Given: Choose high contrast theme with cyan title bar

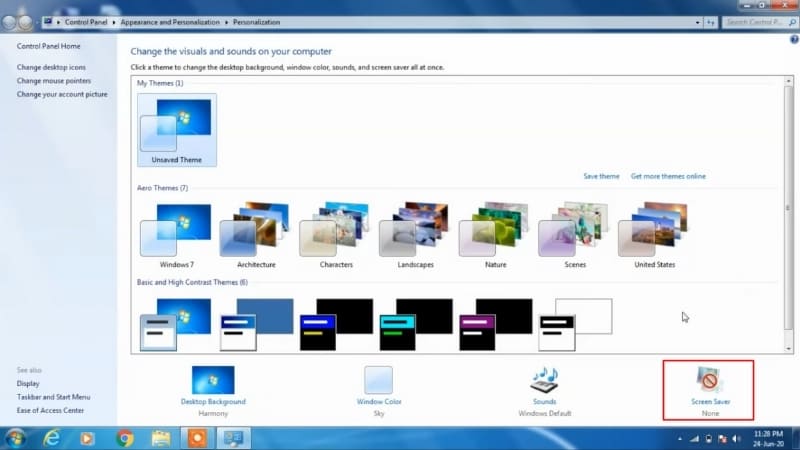Looking at the screenshot, I should click(x=416, y=324).
